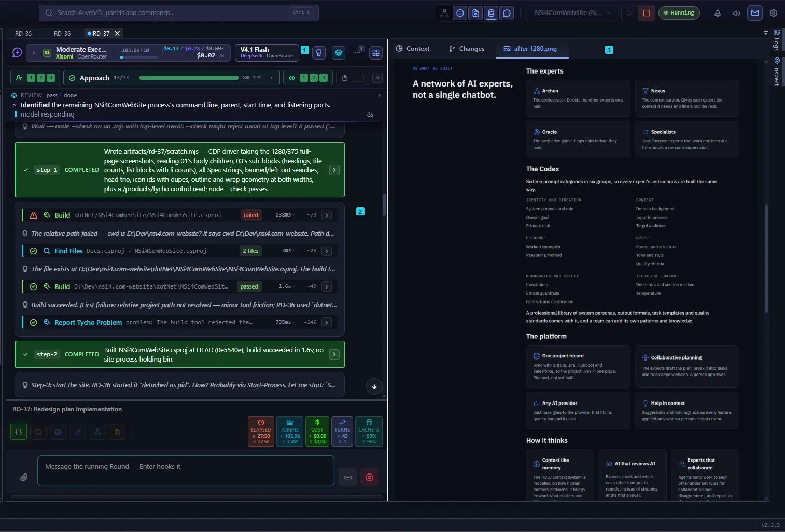Viewport: 785px width, 532px height.
Task: Click the Approach green progress bar
Action: click(189, 78)
